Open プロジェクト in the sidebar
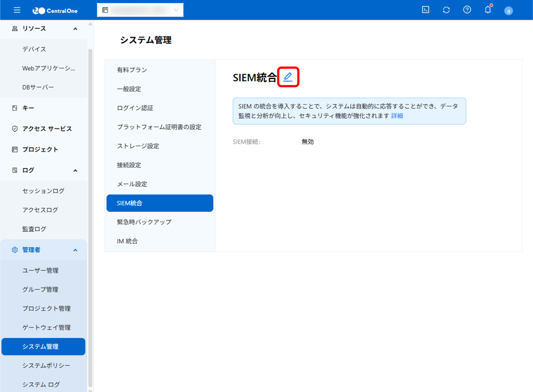Image resolution: width=533 pixels, height=392 pixels. pos(40,149)
